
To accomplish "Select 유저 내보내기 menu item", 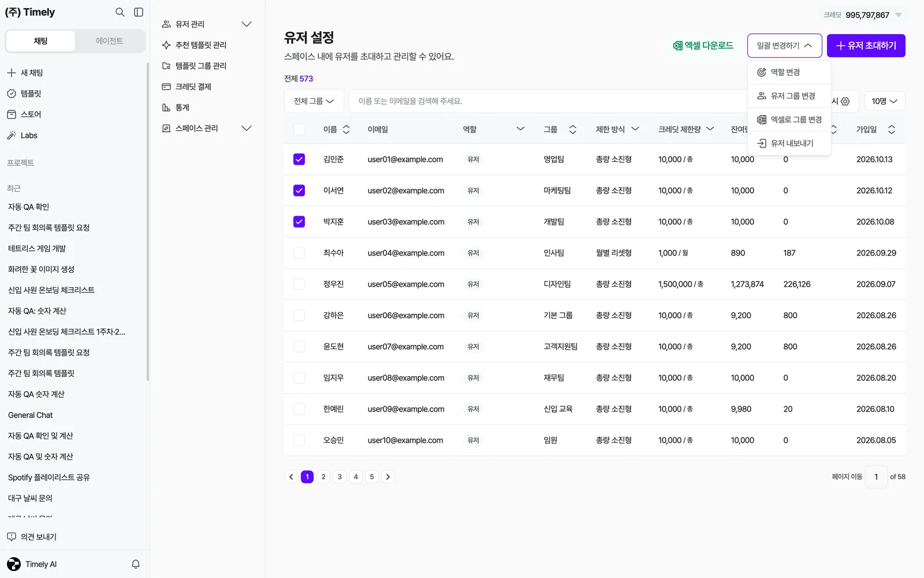I will [x=789, y=143].
